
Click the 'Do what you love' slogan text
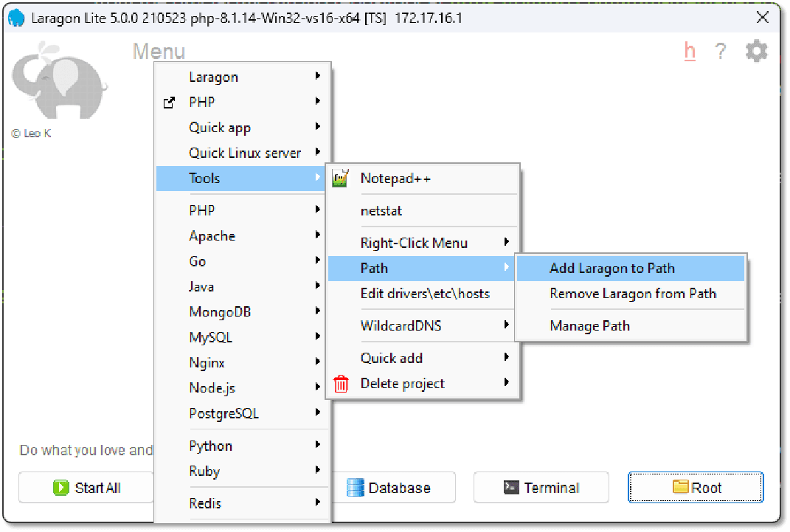[86, 450]
